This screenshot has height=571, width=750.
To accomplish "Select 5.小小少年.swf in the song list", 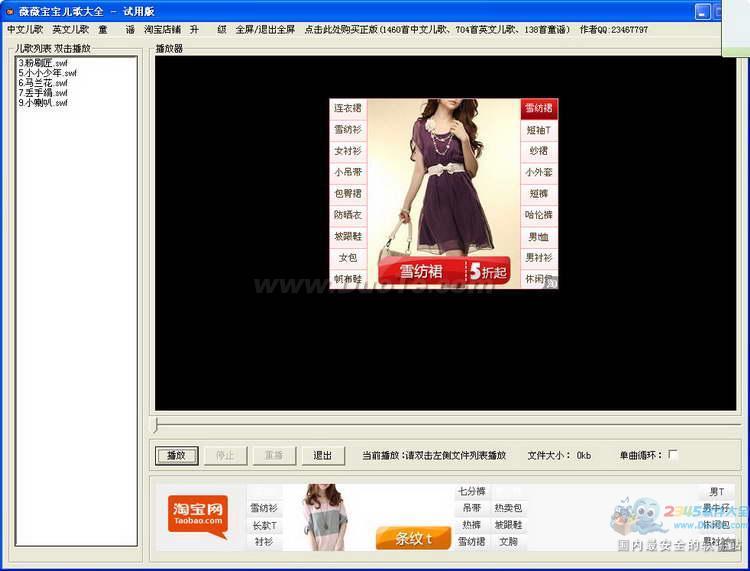I will tap(47, 73).
